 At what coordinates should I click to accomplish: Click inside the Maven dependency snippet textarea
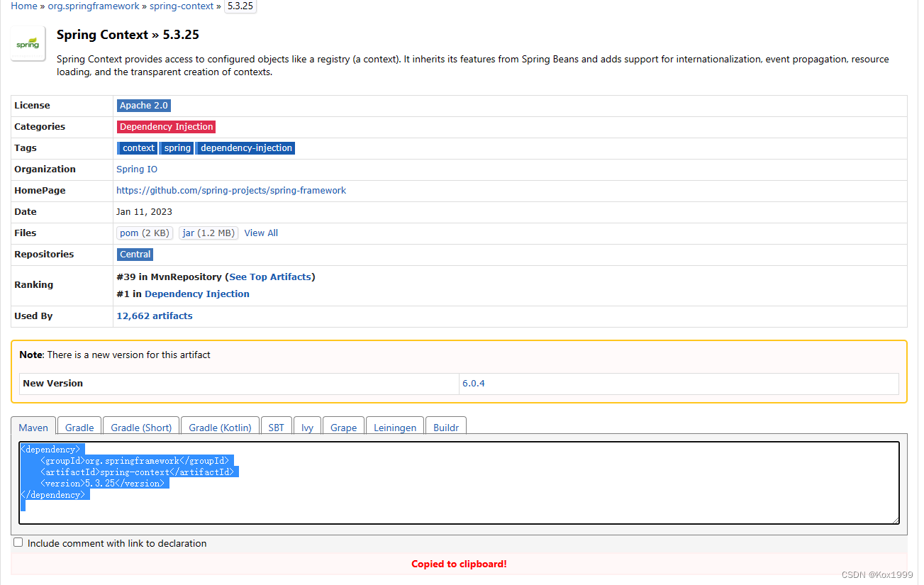coord(459,483)
